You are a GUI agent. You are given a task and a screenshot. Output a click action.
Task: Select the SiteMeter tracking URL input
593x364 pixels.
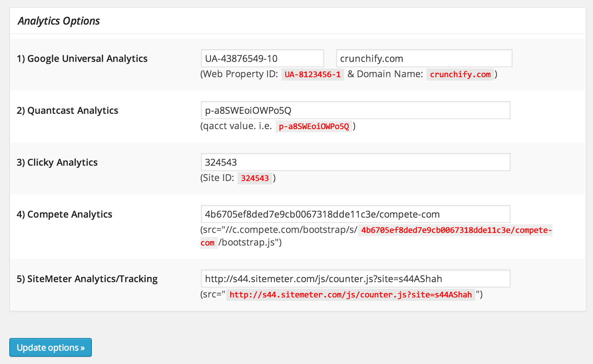coord(355,278)
